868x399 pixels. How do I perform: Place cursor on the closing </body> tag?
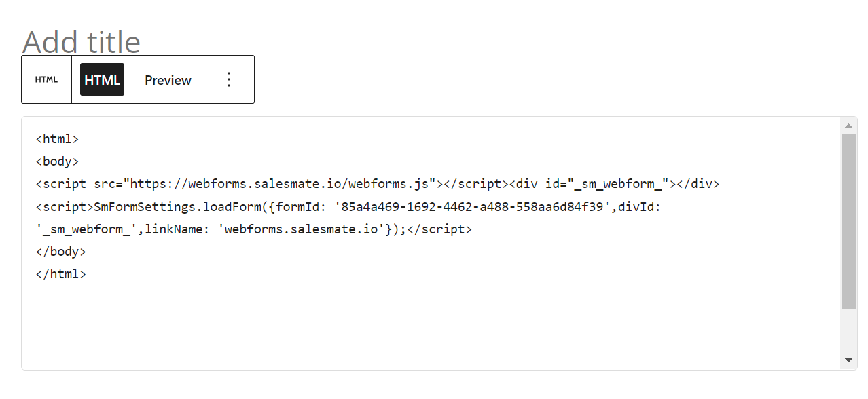pos(60,251)
